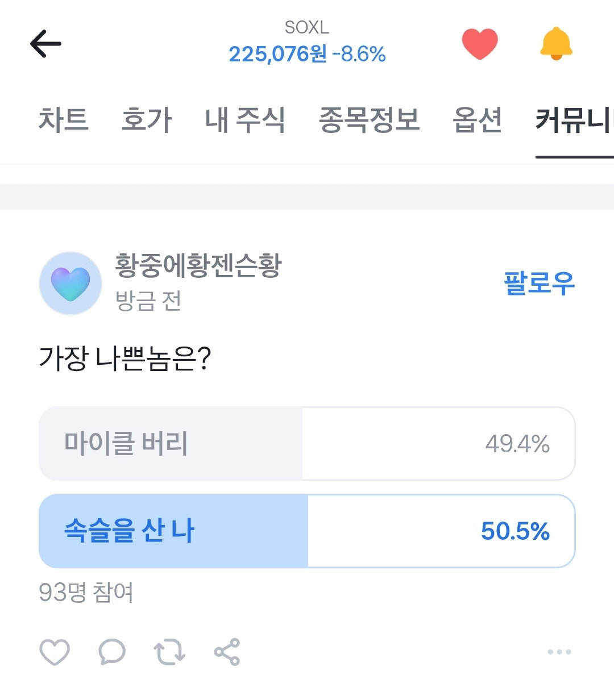Go to the 종목정보 tab
614x700 pixels.
[369, 120]
